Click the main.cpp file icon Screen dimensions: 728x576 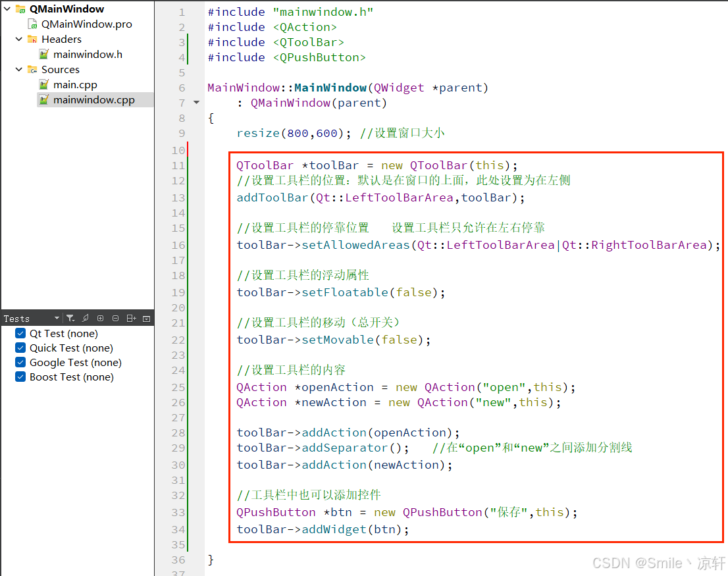[x=44, y=84]
